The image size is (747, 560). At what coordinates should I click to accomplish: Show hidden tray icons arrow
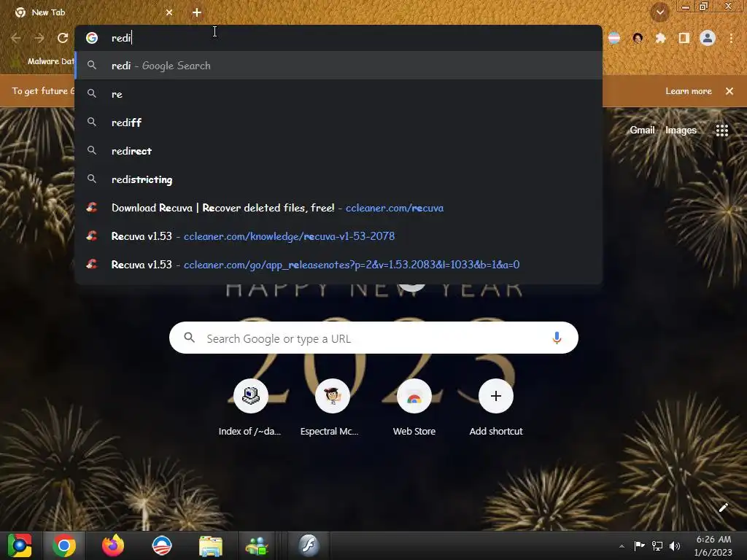[622, 546]
